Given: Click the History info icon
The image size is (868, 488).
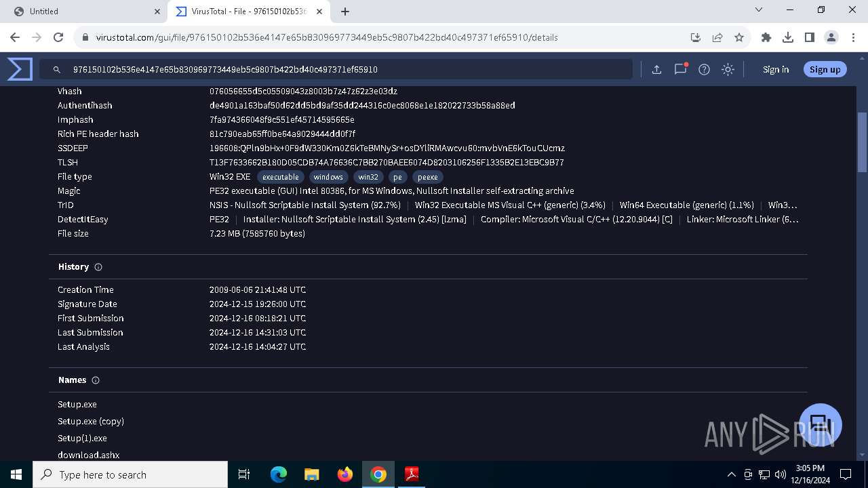Looking at the screenshot, I should [x=98, y=267].
